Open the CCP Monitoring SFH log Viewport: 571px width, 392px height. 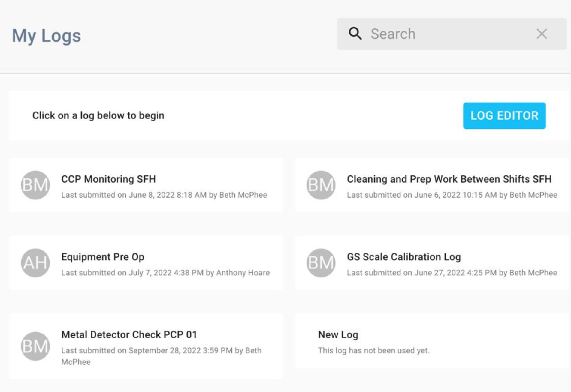[108, 179]
